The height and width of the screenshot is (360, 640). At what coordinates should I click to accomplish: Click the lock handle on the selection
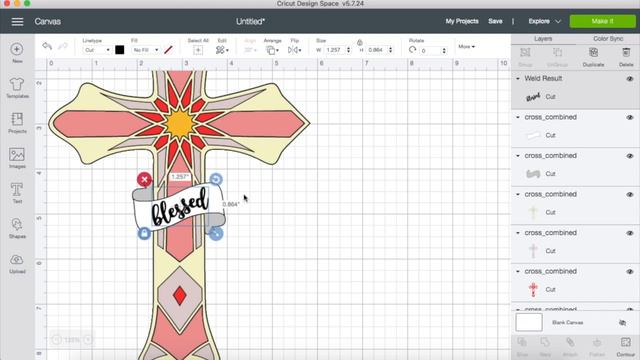(144, 234)
